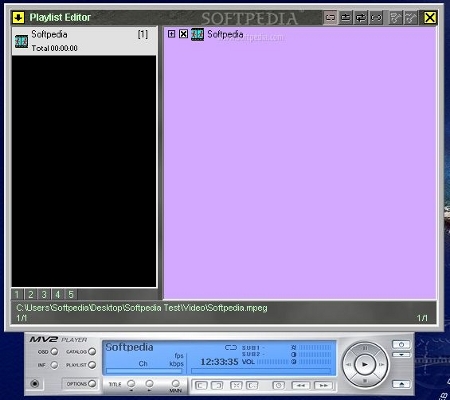The height and width of the screenshot is (400, 450).
Task: Click the Total 00:00:00 duration text
Action: click(x=55, y=48)
